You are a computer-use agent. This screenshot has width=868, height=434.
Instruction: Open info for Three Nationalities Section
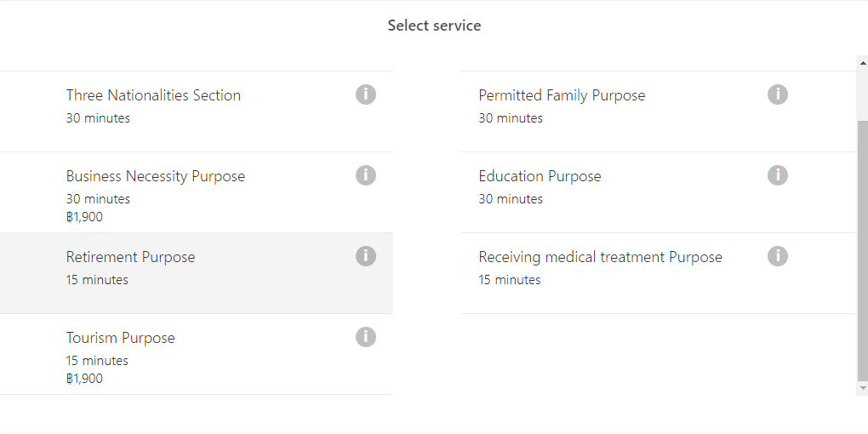[x=365, y=94]
